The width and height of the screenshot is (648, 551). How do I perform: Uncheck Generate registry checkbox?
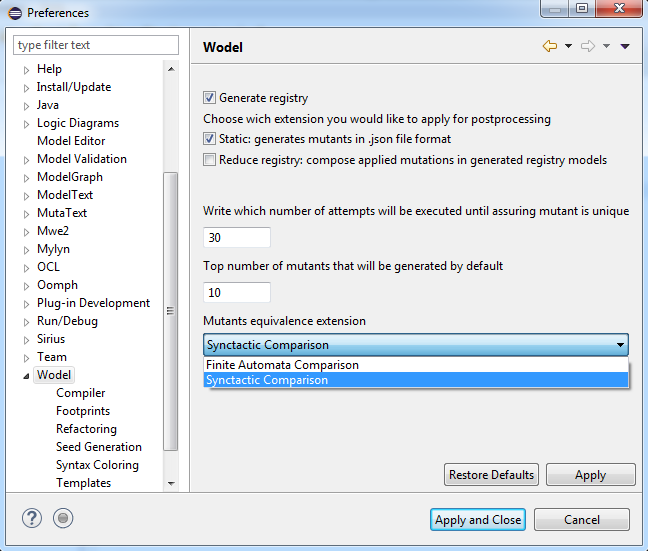pos(209,98)
